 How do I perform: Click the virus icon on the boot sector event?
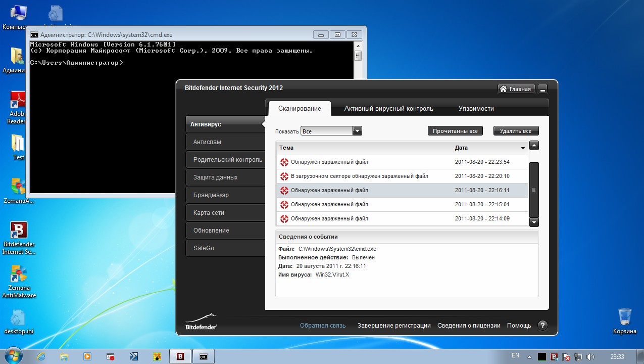284,176
